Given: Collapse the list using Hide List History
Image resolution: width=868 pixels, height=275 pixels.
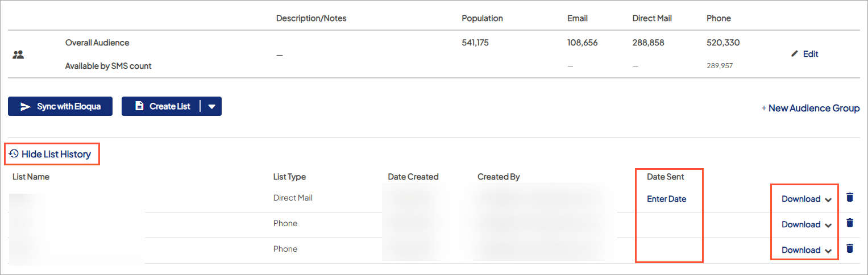Looking at the screenshot, I should (x=51, y=154).
